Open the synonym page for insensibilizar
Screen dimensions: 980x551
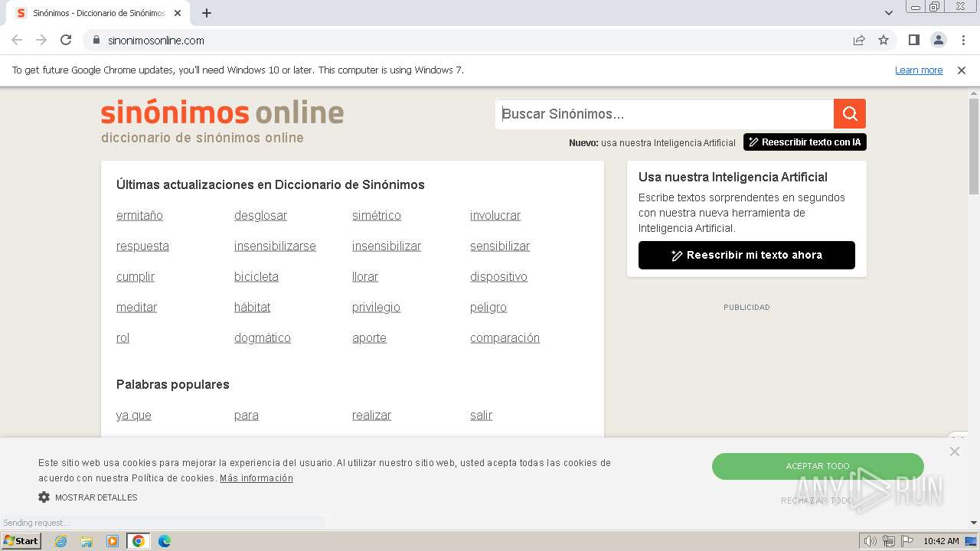387,246
